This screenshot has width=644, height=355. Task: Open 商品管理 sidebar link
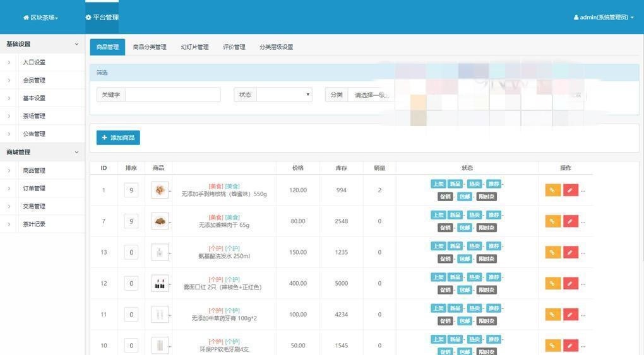(x=34, y=170)
